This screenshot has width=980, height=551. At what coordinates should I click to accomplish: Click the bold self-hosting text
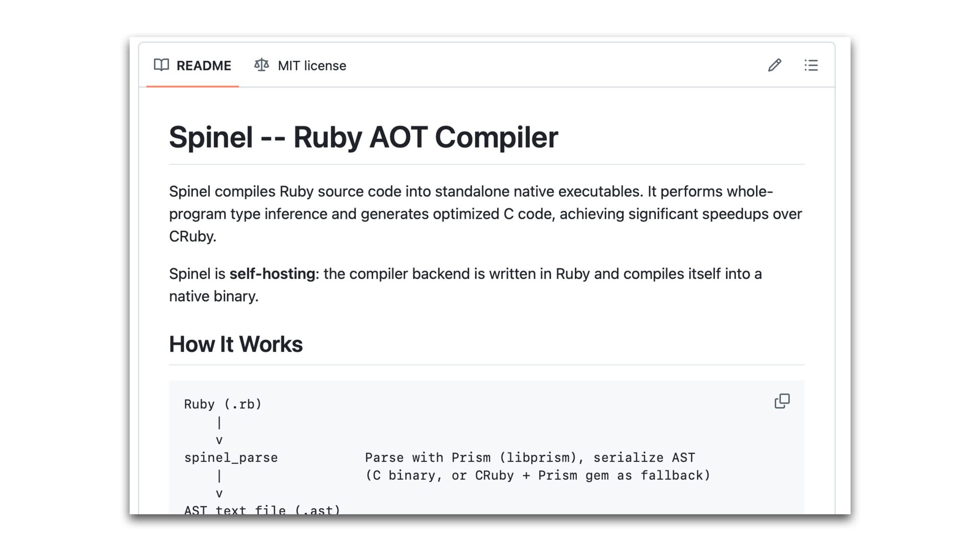272,274
